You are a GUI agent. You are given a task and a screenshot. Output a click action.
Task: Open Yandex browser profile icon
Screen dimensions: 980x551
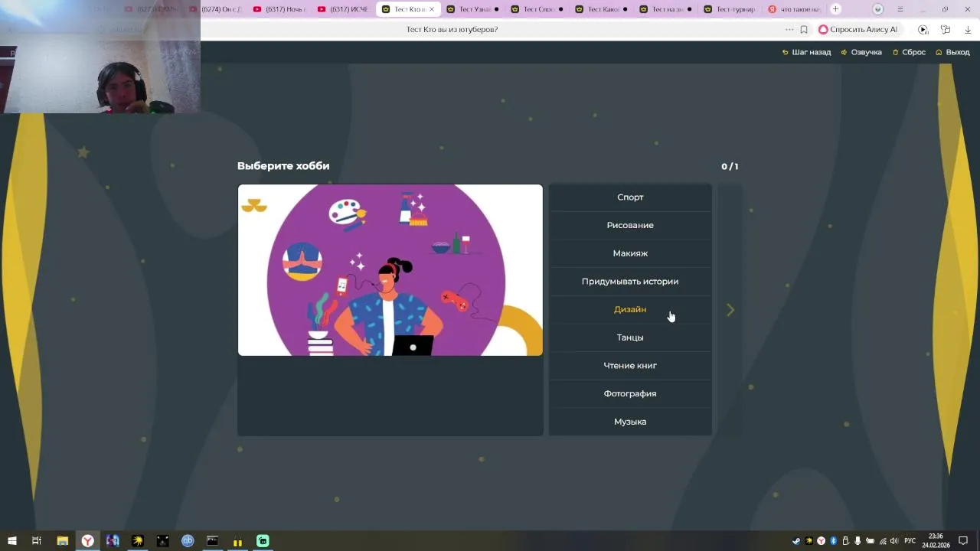[x=878, y=9]
